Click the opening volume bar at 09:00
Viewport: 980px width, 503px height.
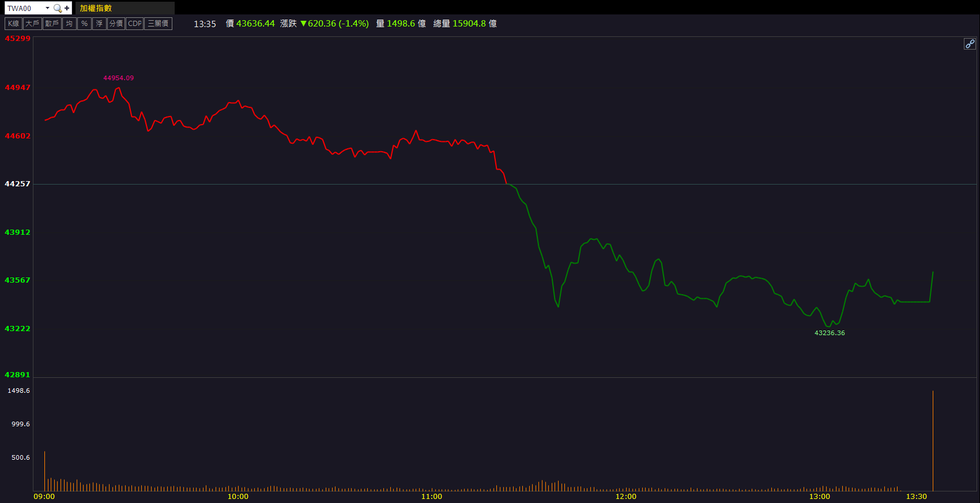click(x=44, y=471)
